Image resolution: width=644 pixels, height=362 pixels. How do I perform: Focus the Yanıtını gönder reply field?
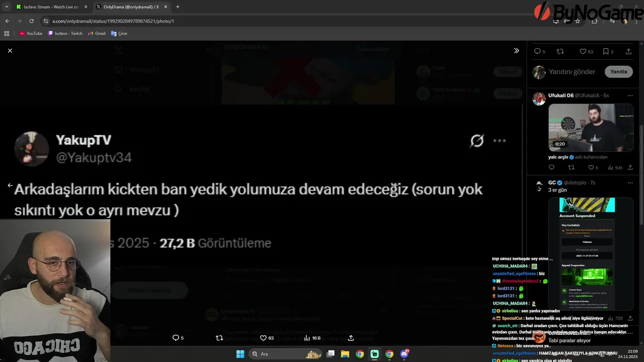click(572, 72)
